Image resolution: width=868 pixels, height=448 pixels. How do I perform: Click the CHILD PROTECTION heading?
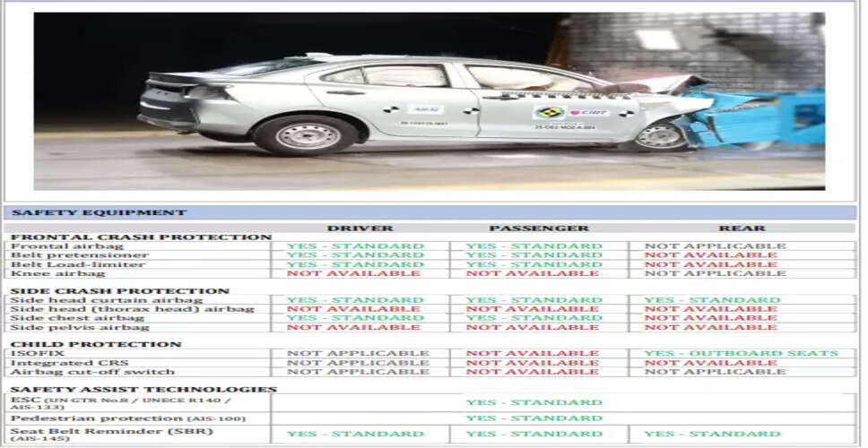(x=96, y=344)
